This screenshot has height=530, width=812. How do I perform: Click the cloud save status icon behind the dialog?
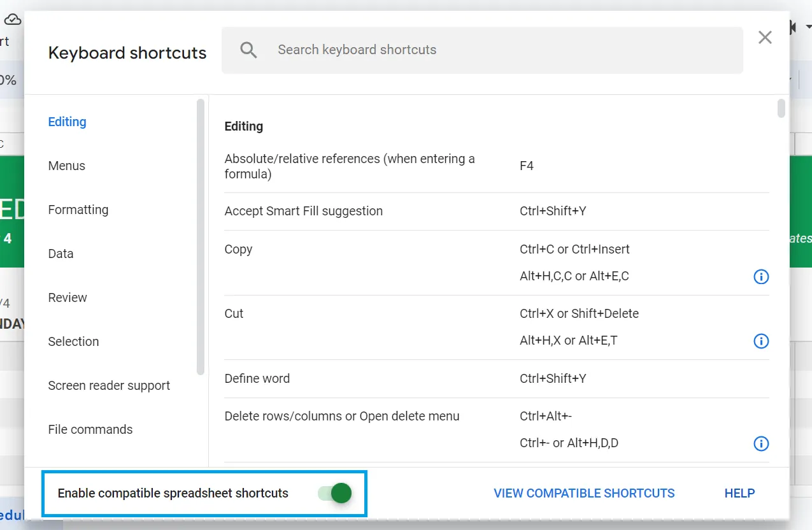pyautogui.click(x=13, y=20)
